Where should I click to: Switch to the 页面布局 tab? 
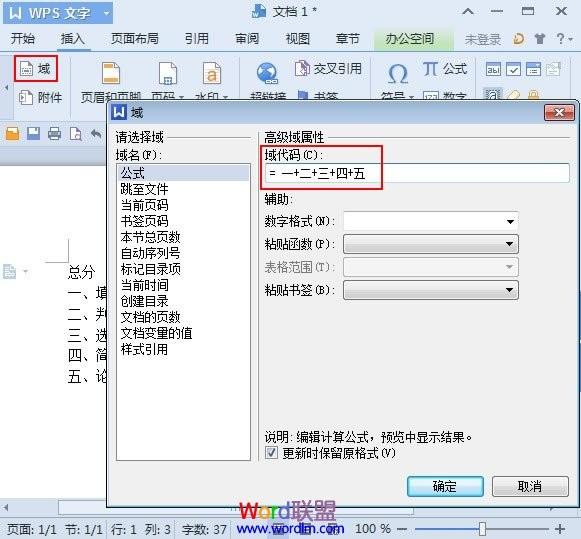135,39
